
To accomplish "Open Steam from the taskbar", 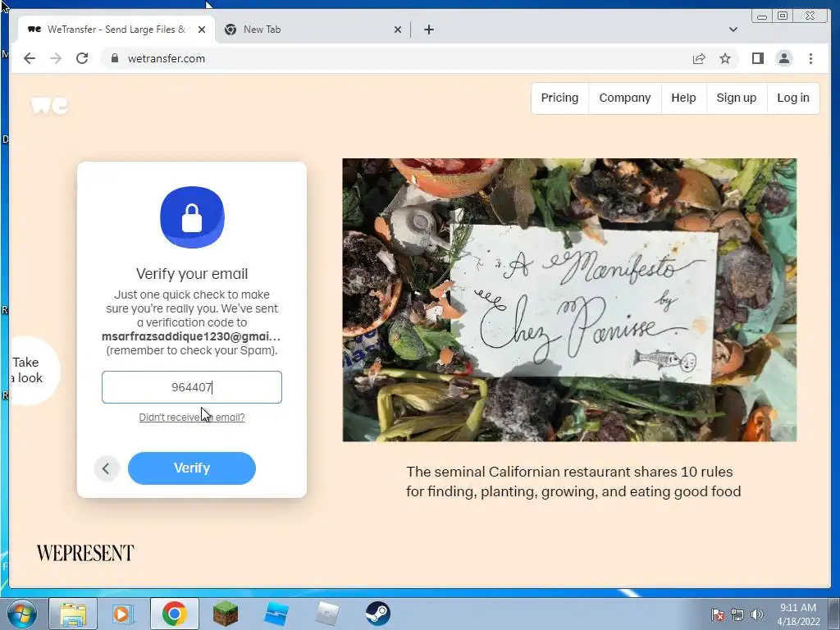I will (377, 614).
